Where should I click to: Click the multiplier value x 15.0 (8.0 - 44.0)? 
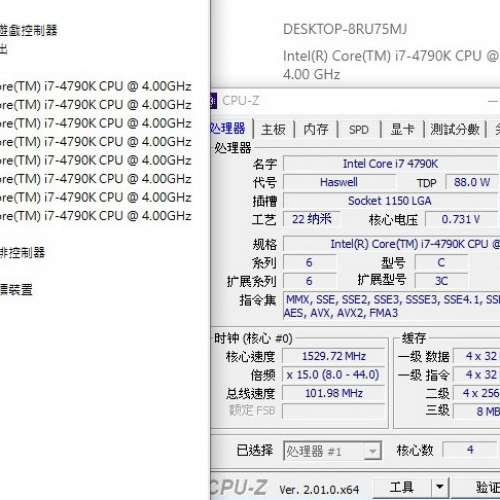[333, 375]
